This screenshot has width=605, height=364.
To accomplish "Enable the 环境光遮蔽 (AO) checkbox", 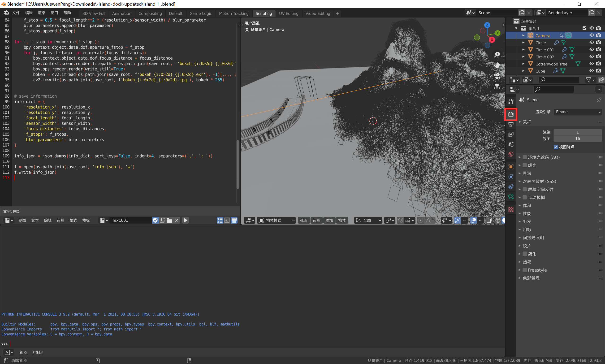I will point(525,157).
